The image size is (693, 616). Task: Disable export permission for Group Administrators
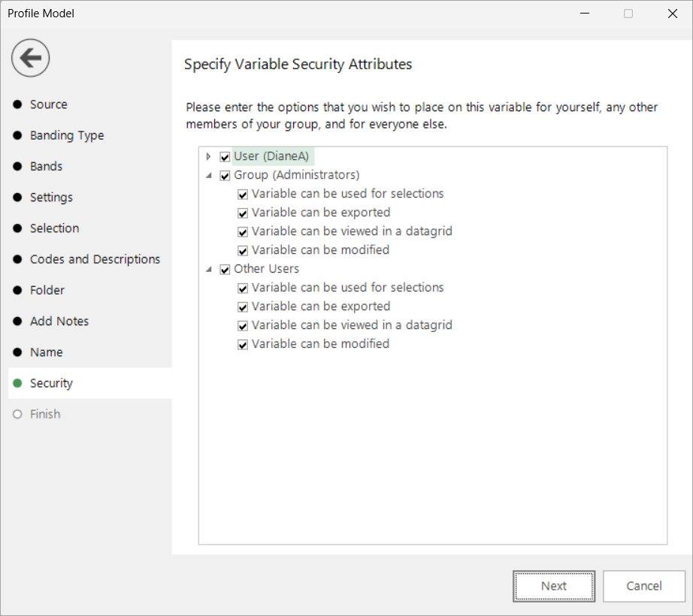[x=243, y=213]
